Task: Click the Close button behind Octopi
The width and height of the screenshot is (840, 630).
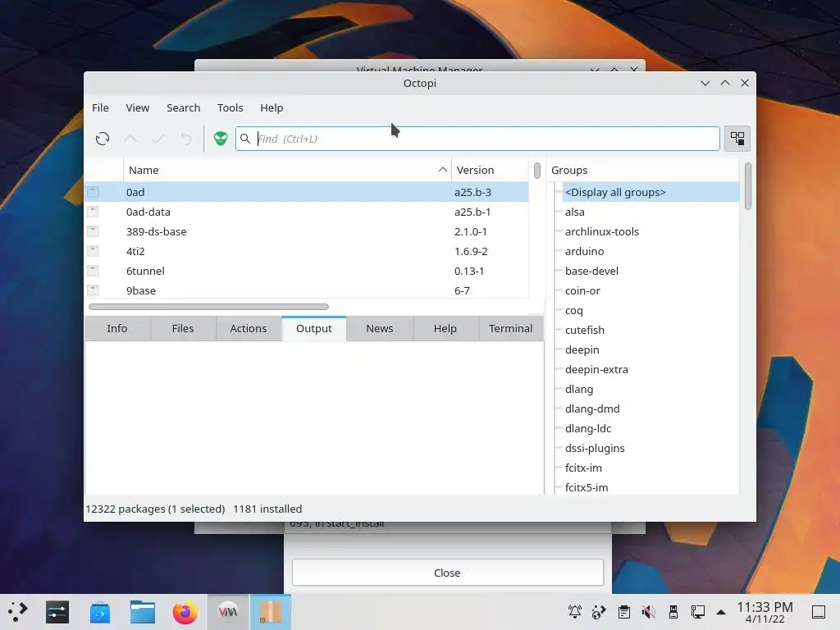Action: (447, 573)
